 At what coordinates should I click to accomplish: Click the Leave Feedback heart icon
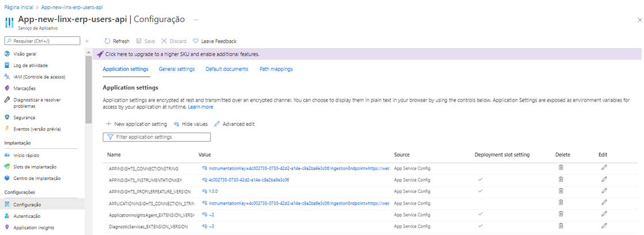tap(196, 41)
